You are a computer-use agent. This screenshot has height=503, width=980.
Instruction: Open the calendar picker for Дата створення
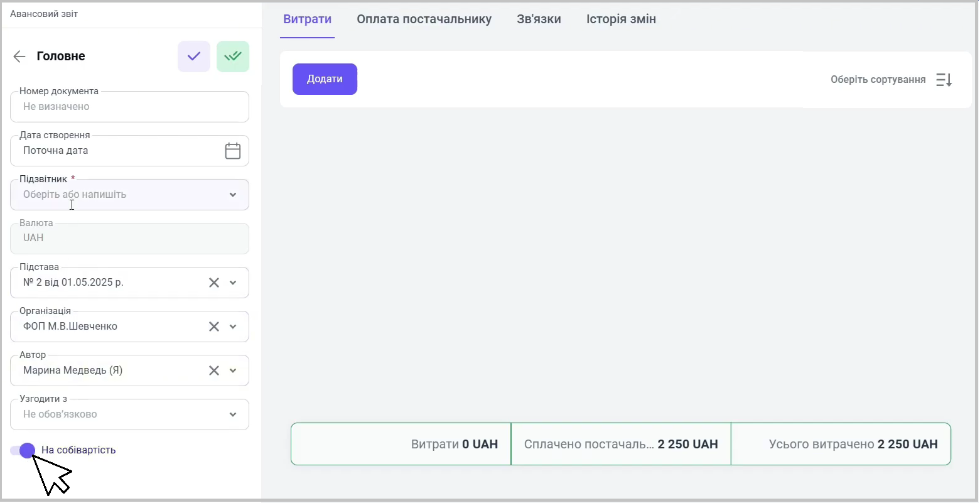click(x=233, y=151)
